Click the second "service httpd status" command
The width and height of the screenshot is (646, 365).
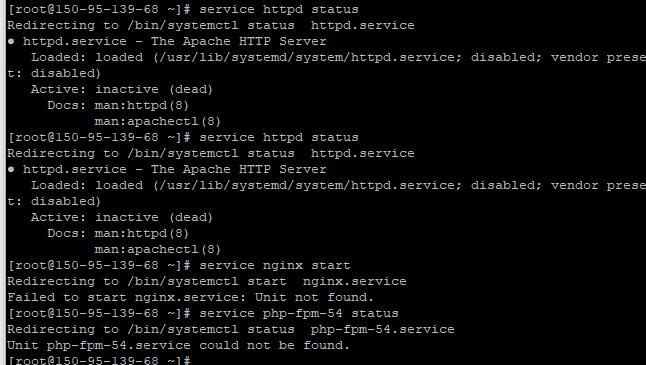[x=279, y=138]
